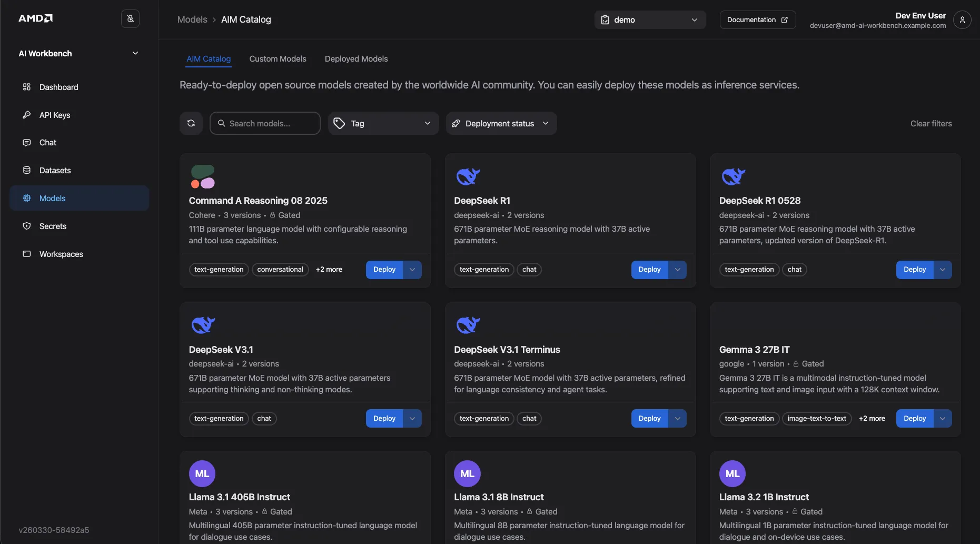Click the search magnifier icon
This screenshot has height=544, width=980.
coord(222,123)
